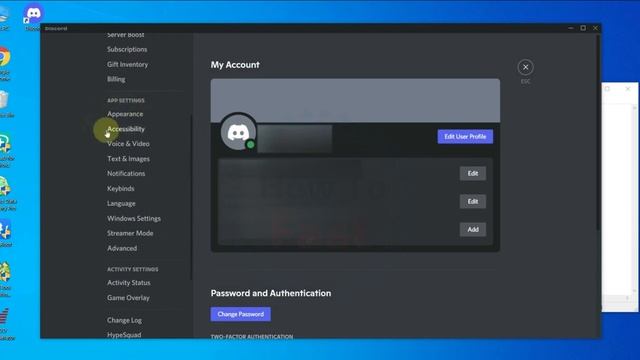
Task: Open Windows Settings entry
Action: click(x=134, y=218)
